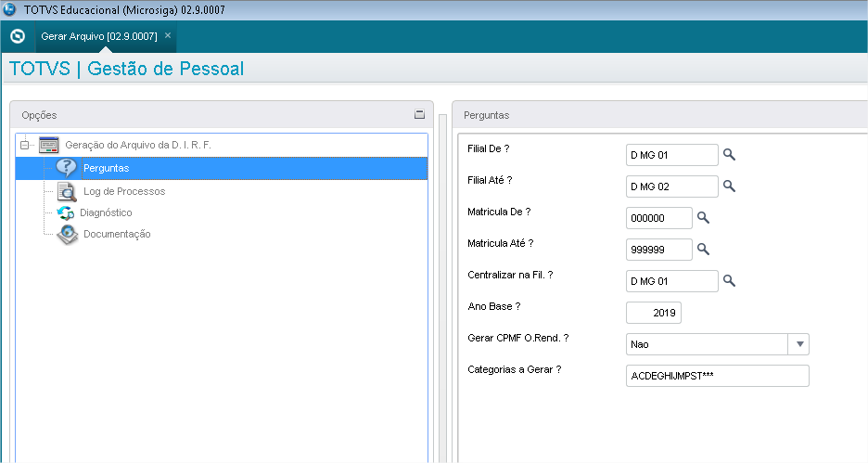
Task: Edit the Filial De input field
Action: pyautogui.click(x=672, y=155)
